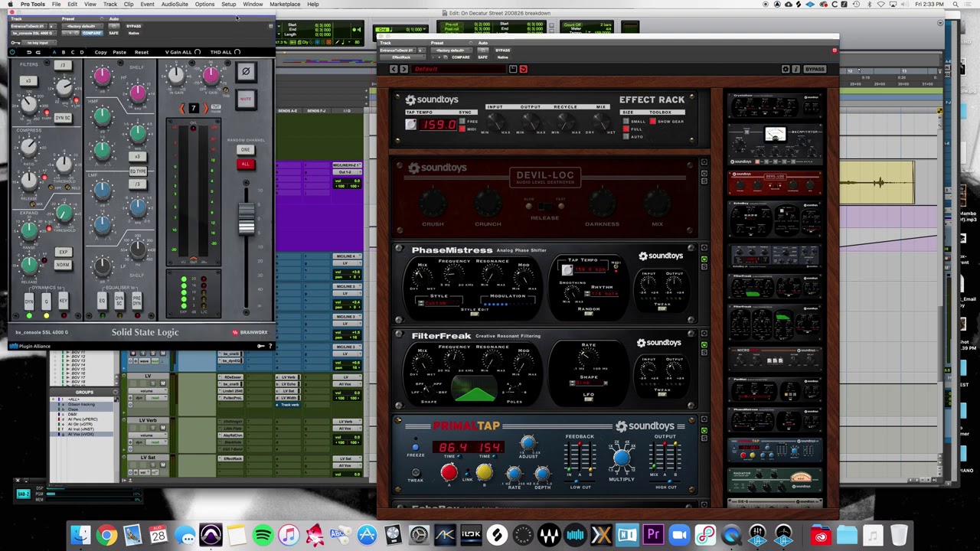Image resolution: width=980 pixels, height=551 pixels.
Task: Open the Effect Rack Default preset name field
Action: (x=458, y=69)
